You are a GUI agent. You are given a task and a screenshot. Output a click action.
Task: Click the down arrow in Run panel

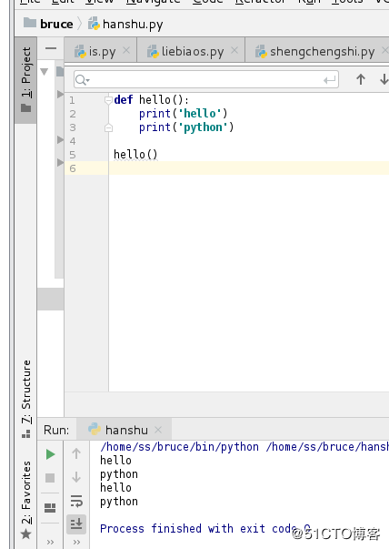pos(76,477)
